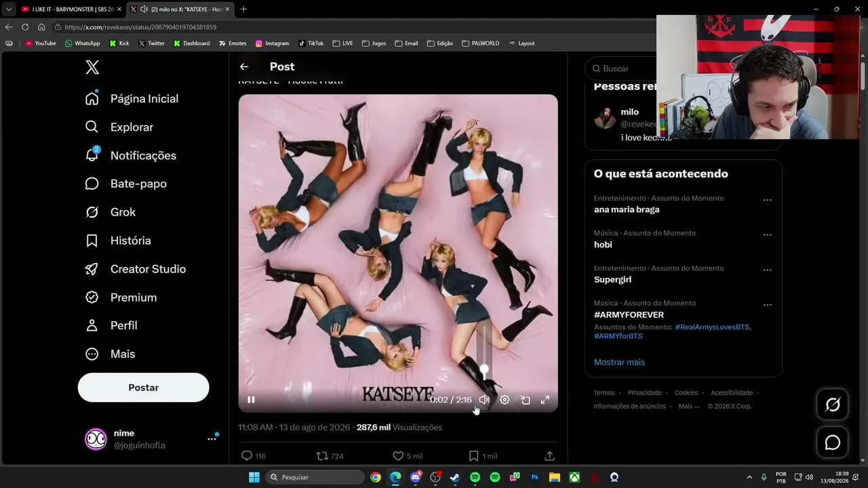868x488 pixels.
Task: Open the Cookies footer link
Action: (x=686, y=392)
